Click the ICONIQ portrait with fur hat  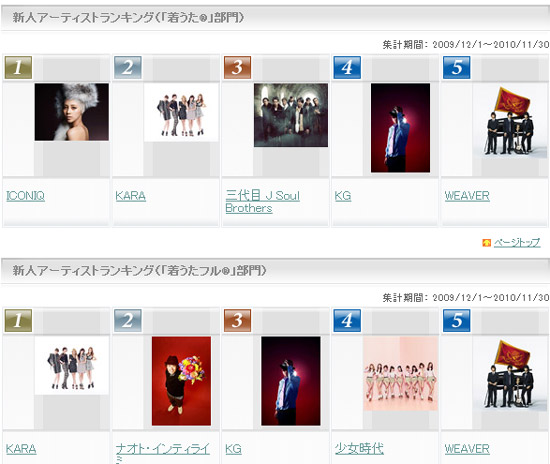pos(72,112)
